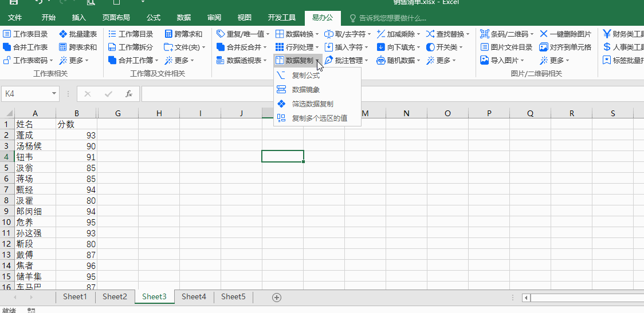This screenshot has width=644, height=313.
Task: Choose 复制多个选区的值 menu entry
Action: point(317,118)
